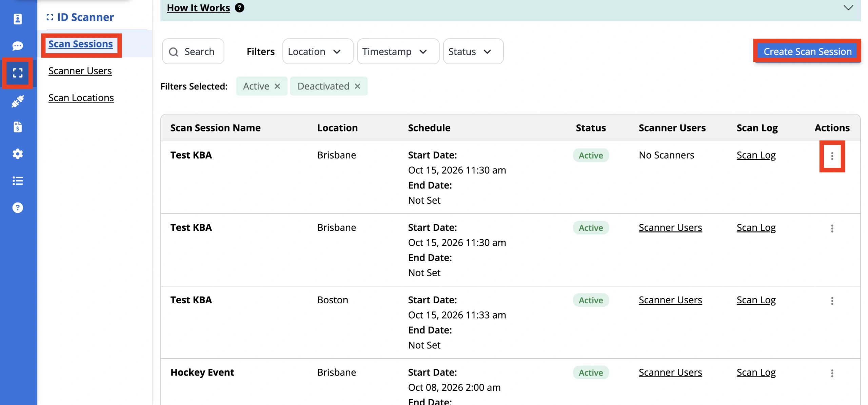Expand the How It Works panel chevron

[848, 7]
